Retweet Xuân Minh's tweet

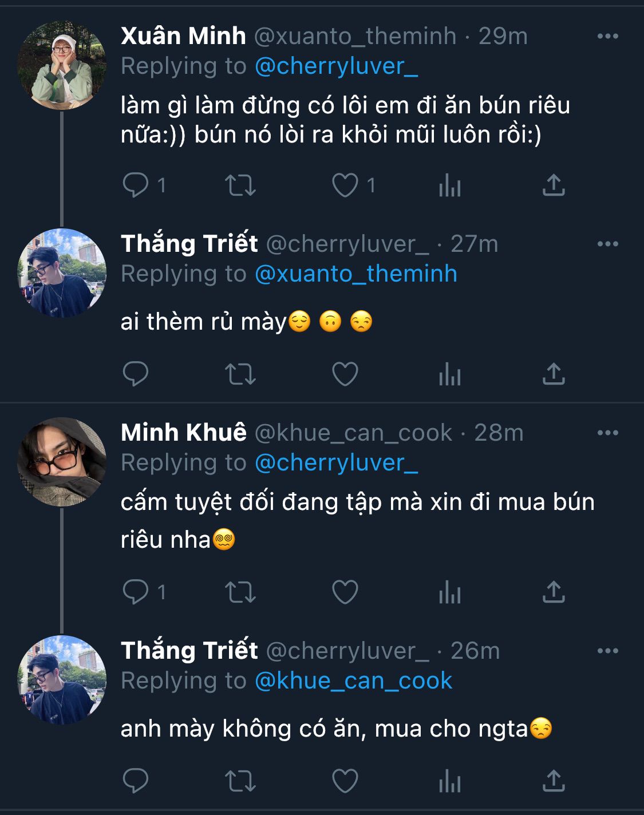(x=240, y=185)
